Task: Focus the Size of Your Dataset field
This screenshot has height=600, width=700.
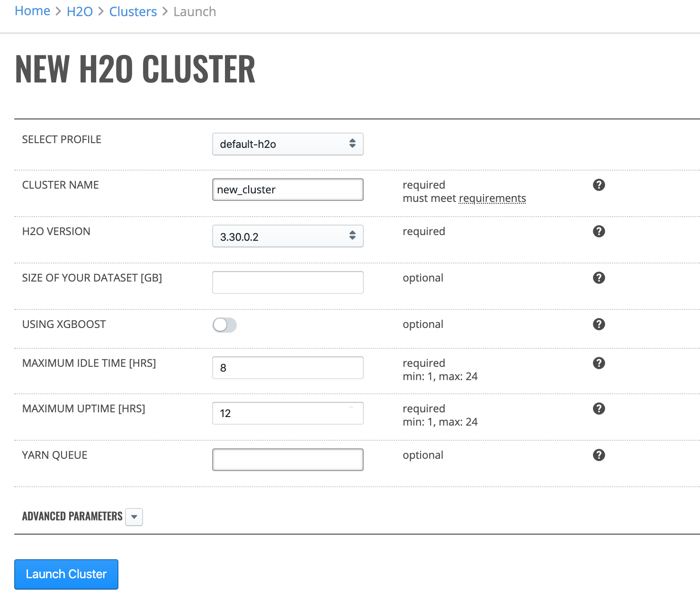Action: pyautogui.click(x=288, y=282)
